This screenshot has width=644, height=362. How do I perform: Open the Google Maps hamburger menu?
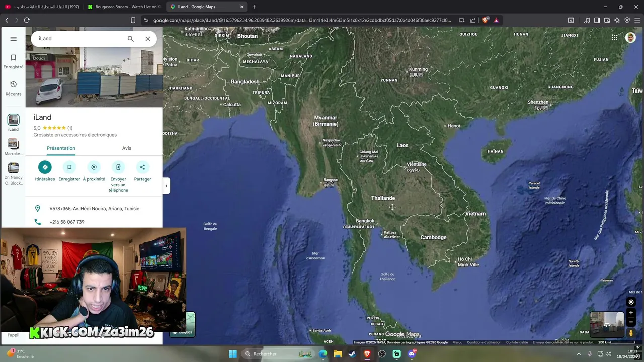coord(13,39)
